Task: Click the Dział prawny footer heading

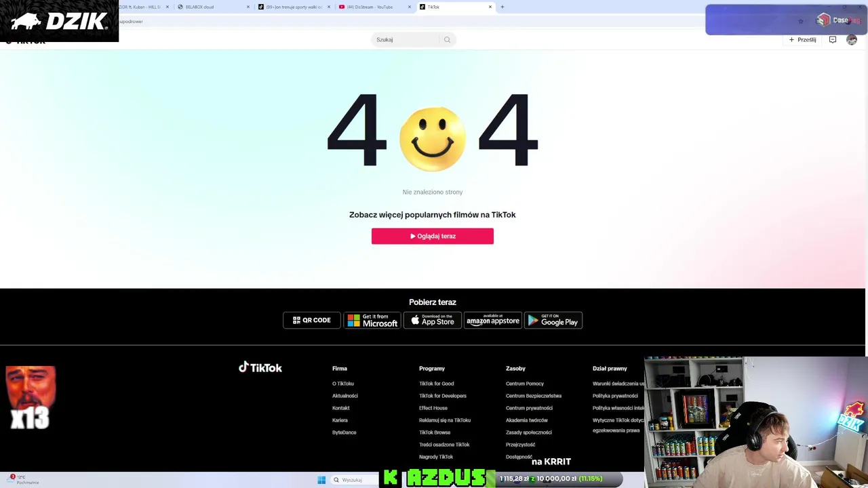Action: click(x=610, y=369)
